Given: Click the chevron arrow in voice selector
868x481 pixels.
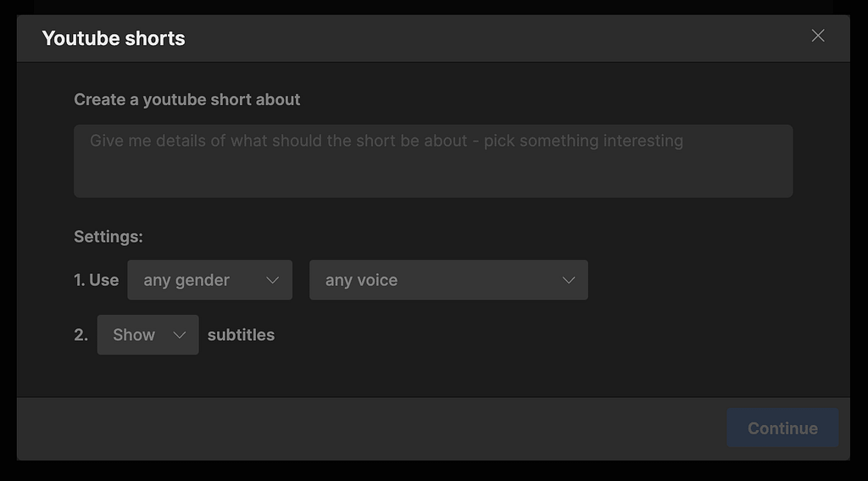Looking at the screenshot, I should 569,280.
